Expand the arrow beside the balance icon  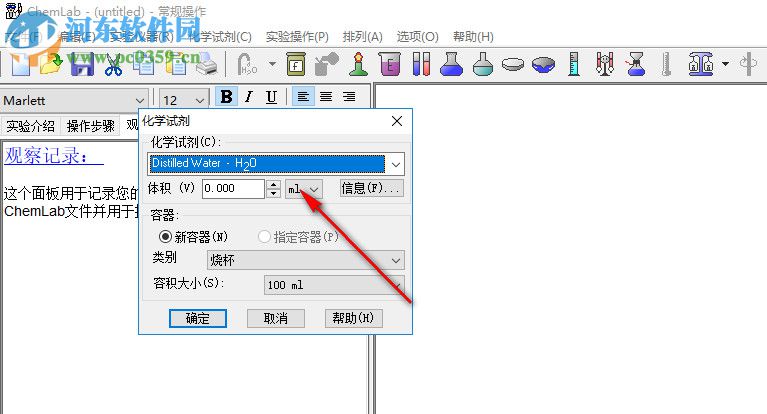[x=725, y=64]
